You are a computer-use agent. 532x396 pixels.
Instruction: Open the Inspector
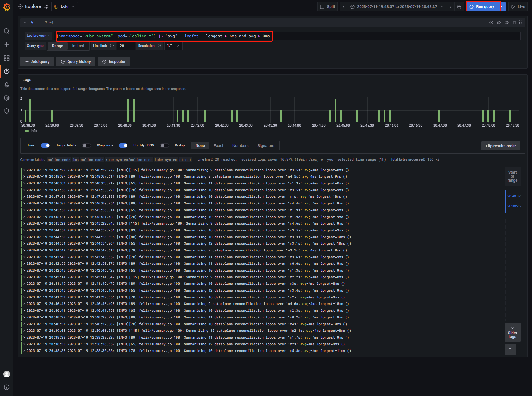pos(114,62)
